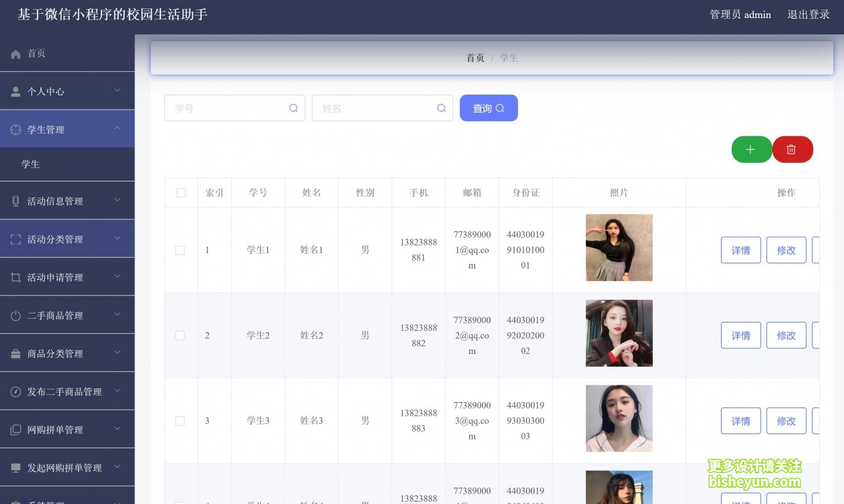
Task: Click the red trash delete button
Action: 792,150
